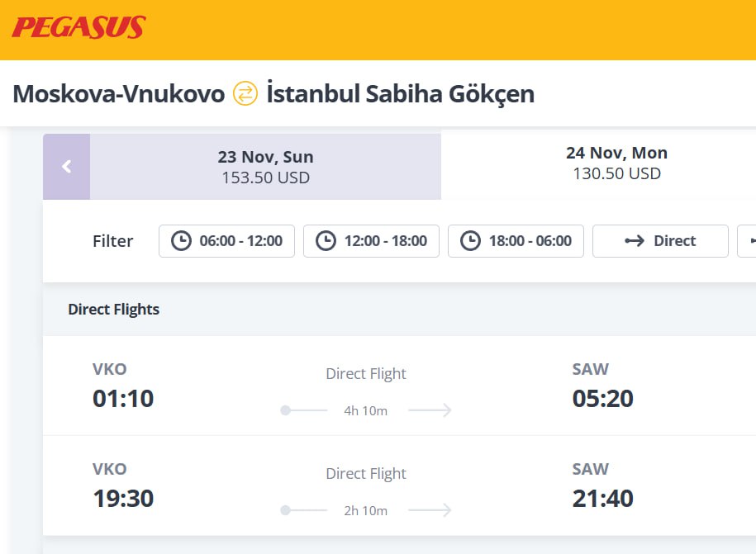
Task: Click clock icon on 12:00 - 18:00 filter
Action: coord(326,241)
